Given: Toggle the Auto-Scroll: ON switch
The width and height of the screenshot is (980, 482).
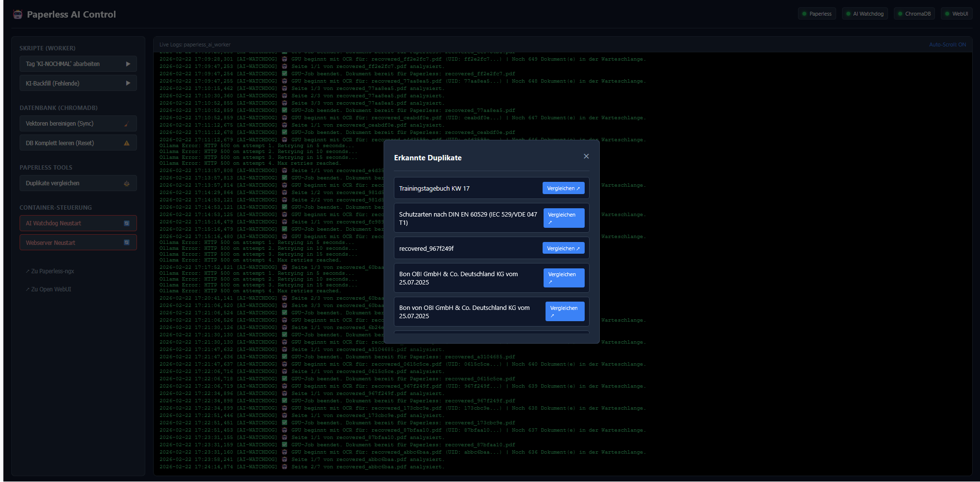Looking at the screenshot, I should point(947,44).
